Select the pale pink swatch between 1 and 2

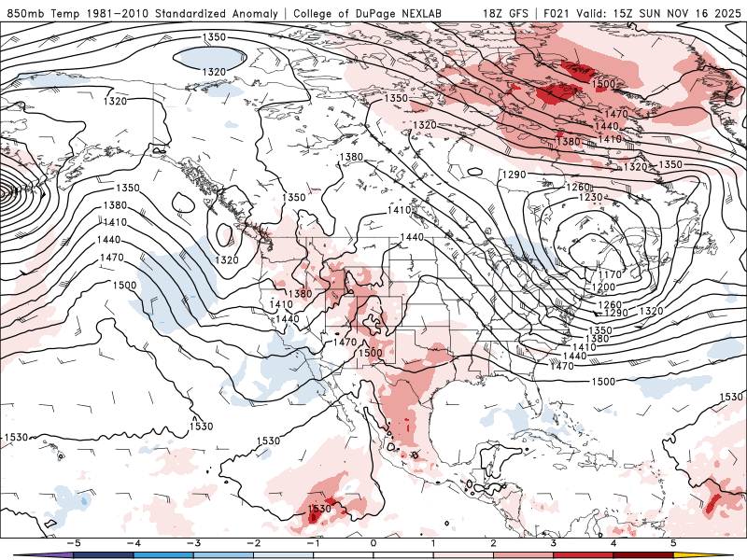463,555
